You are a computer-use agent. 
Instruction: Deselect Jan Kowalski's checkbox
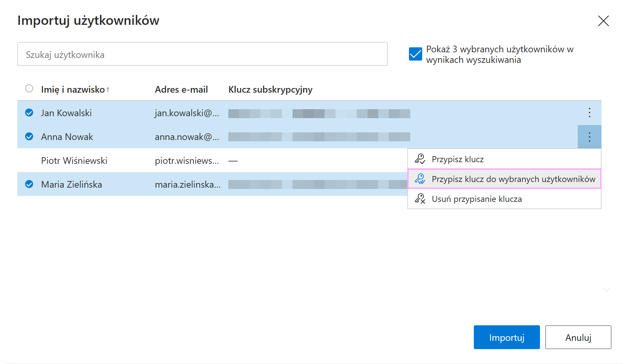[29, 113]
